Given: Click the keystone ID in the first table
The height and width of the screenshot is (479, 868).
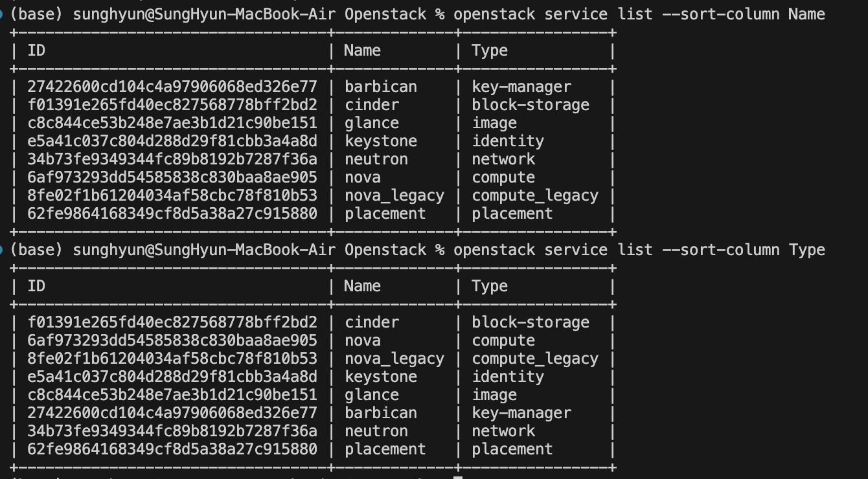Looking at the screenshot, I should click(172, 141).
